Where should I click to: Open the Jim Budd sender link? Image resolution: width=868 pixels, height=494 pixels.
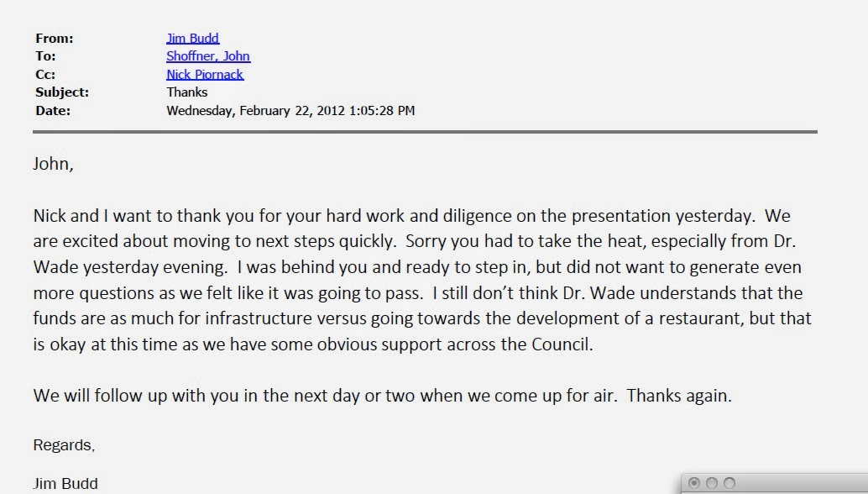192,38
